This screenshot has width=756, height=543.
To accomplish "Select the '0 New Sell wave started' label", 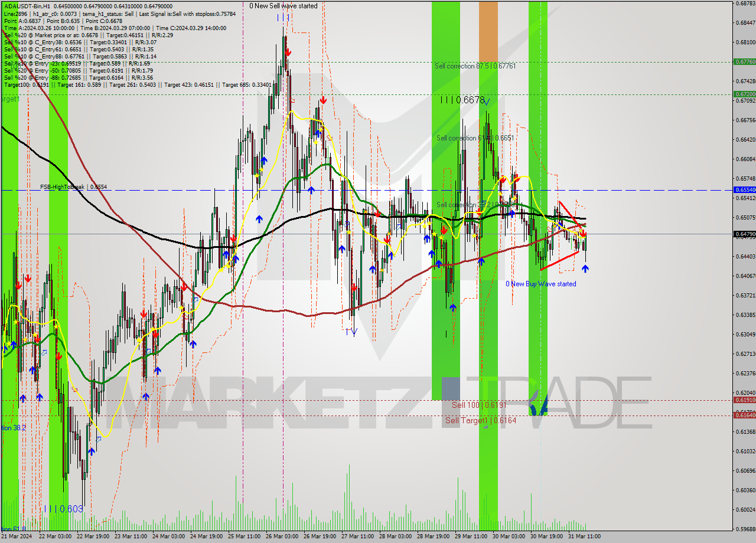I will pos(283,6).
